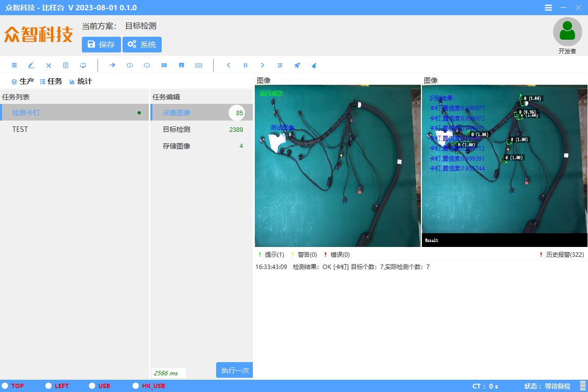This screenshot has width=588, height=392.
Task: Click the 当前方案 目标检测 label
Action: pos(119,26)
